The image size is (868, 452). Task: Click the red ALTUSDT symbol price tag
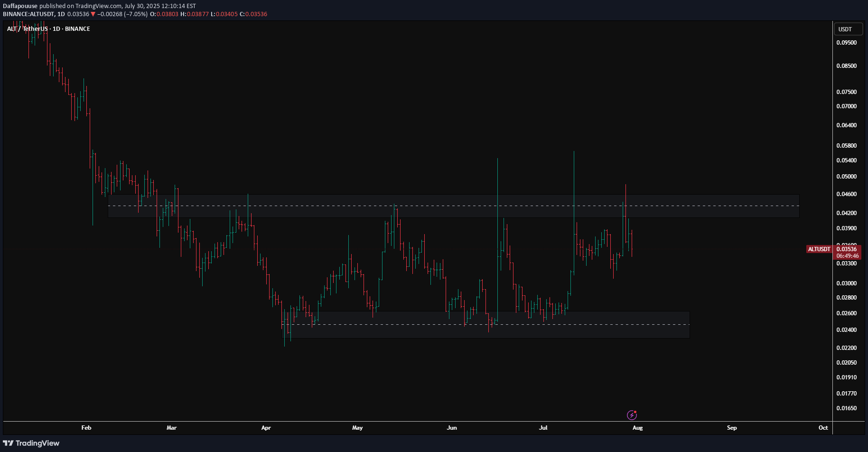pos(819,249)
